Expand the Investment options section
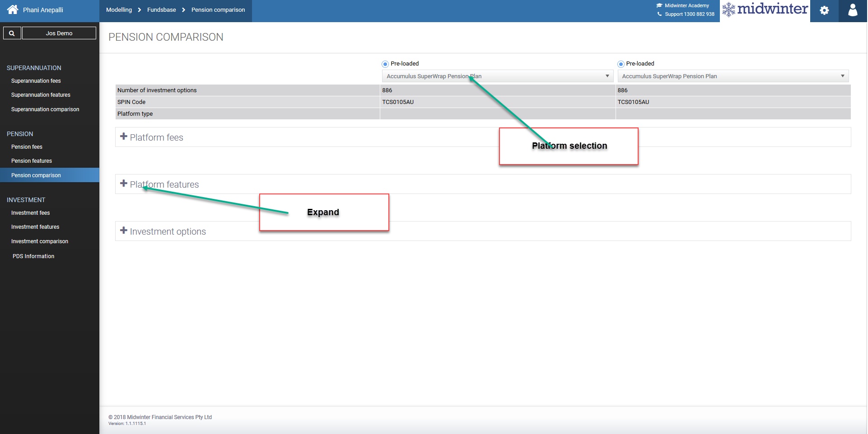Screen dimensions: 868x434 point(483,231)
